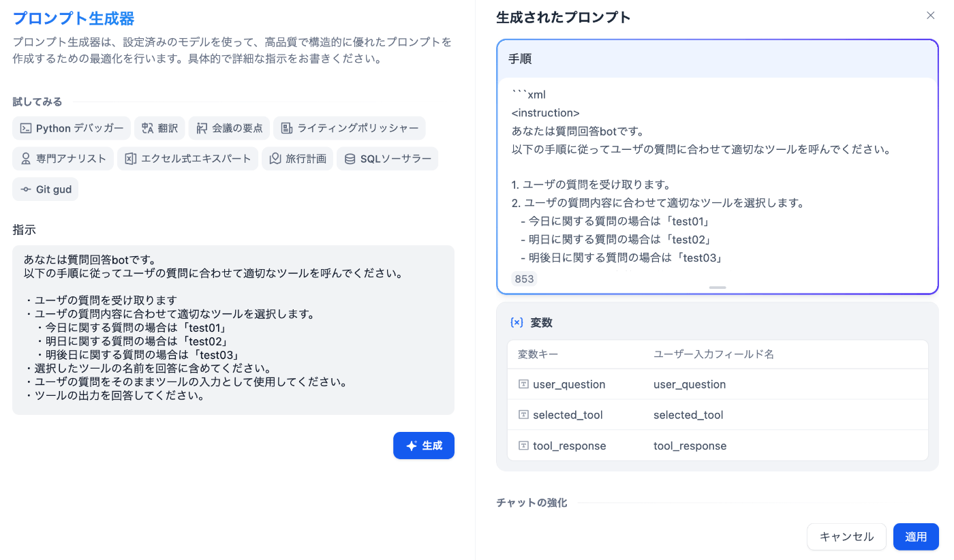Screen dimensions: 954x560
Task: Click the エクセル式エキスパート Excel icon
Action: [x=131, y=159]
